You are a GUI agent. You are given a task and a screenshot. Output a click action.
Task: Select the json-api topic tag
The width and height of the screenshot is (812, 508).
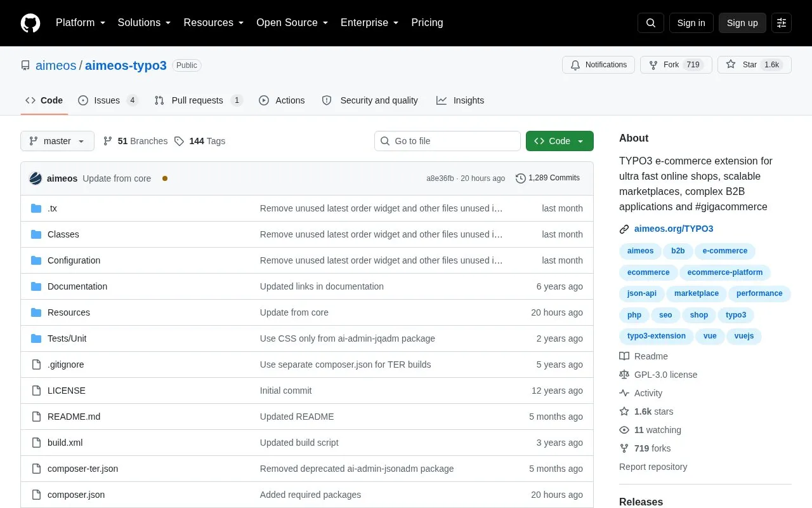click(x=642, y=293)
